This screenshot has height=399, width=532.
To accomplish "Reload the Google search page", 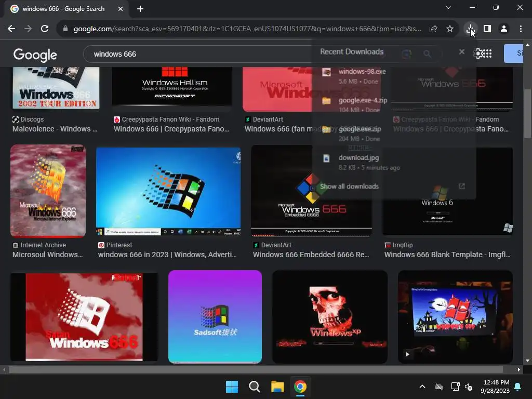I will click(45, 29).
